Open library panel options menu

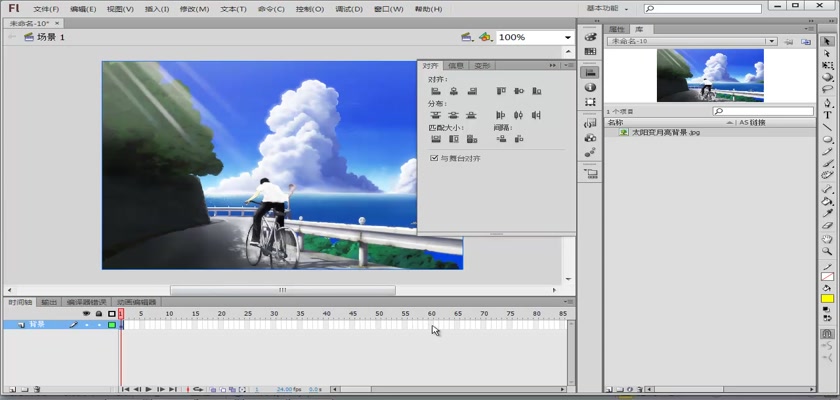click(809, 29)
